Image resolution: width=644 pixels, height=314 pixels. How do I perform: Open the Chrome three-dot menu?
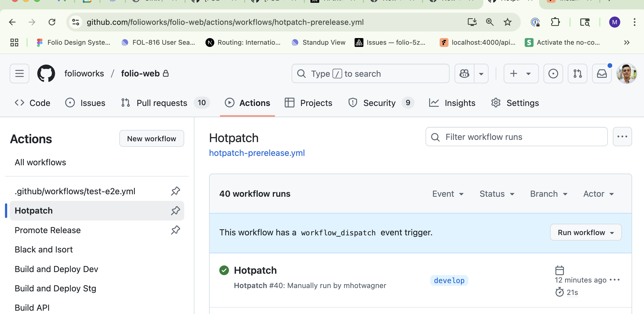tap(634, 22)
